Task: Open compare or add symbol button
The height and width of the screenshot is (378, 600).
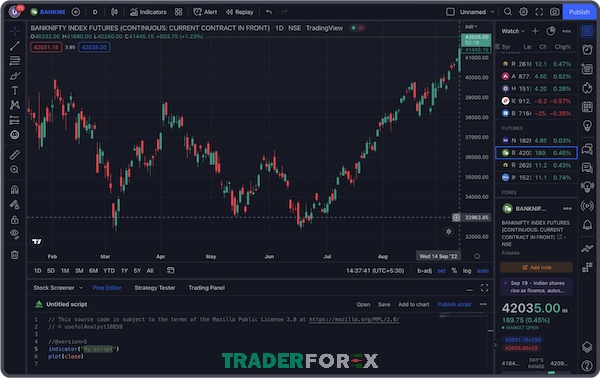Action: coord(76,12)
